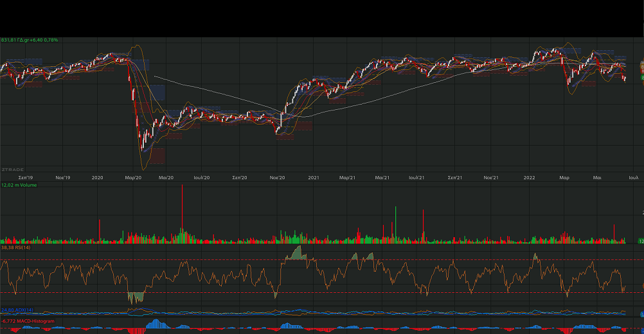This screenshot has height=334, width=644.
Task: Click the green volume value tag at right edge
Action: click(x=641, y=241)
